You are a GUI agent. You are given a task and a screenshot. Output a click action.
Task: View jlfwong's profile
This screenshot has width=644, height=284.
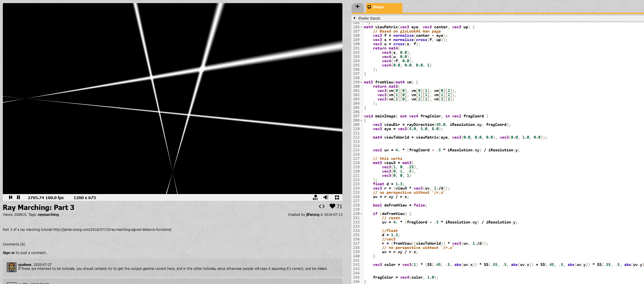coord(312,214)
